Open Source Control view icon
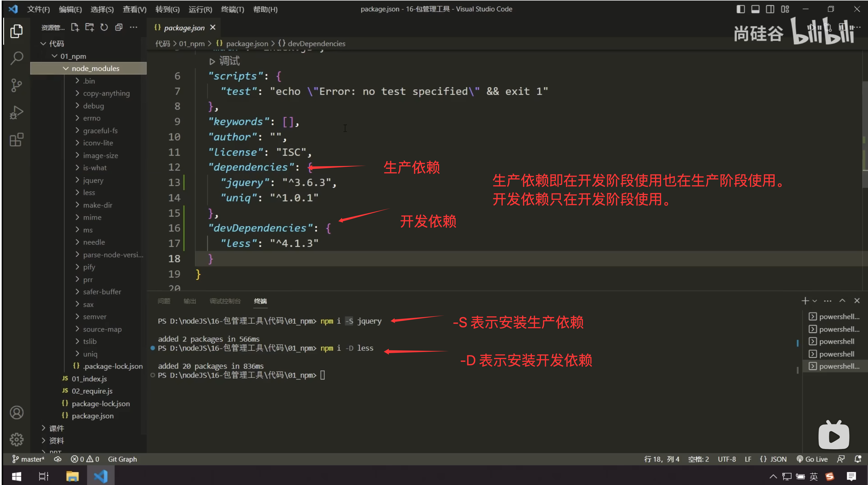The height and width of the screenshot is (485, 868). tap(16, 85)
